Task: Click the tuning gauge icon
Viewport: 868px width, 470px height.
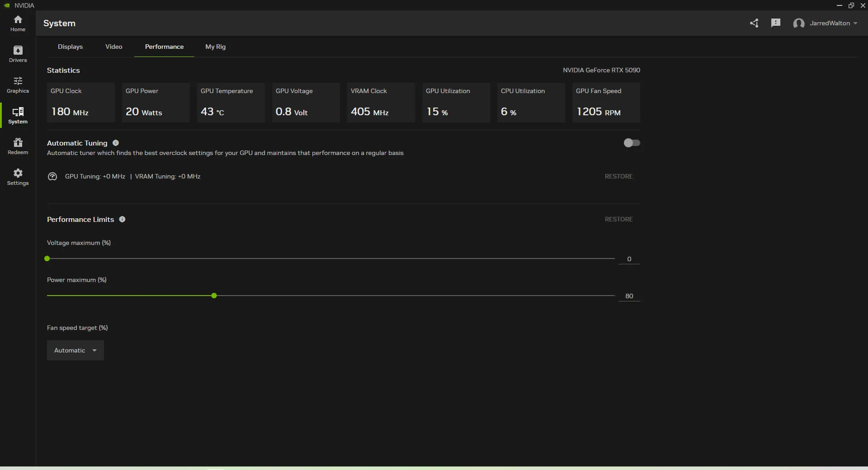Action: [52, 176]
